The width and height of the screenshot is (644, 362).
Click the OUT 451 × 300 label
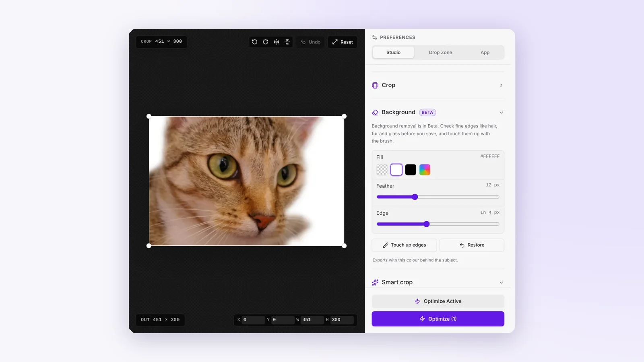160,320
